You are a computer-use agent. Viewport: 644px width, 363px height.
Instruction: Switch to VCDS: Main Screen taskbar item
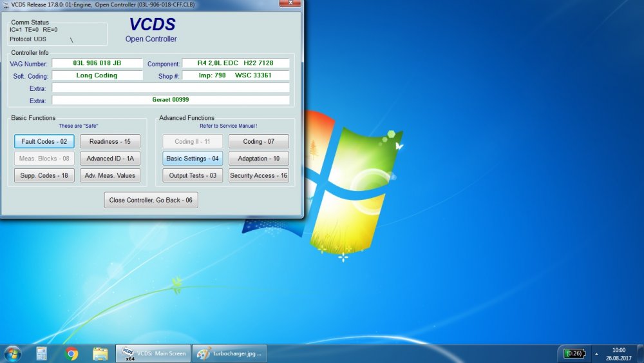pos(153,353)
